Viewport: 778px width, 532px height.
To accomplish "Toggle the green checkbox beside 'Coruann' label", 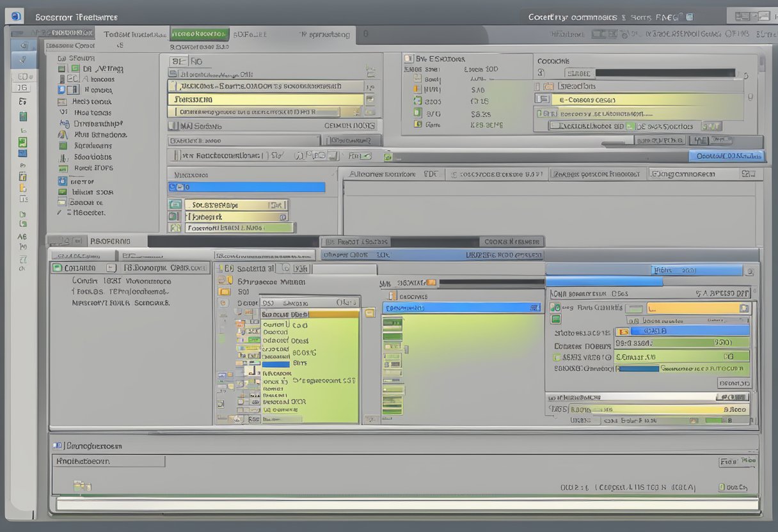I will point(57,268).
